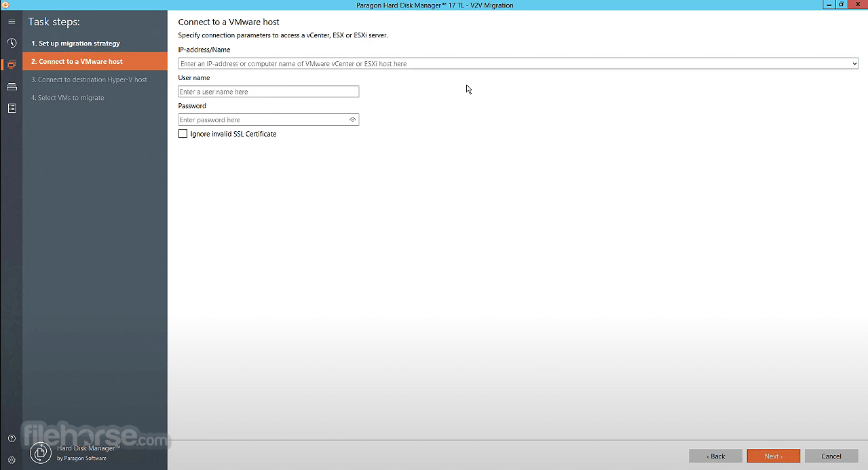Open the hamburger menu in the sidebar

(x=12, y=22)
